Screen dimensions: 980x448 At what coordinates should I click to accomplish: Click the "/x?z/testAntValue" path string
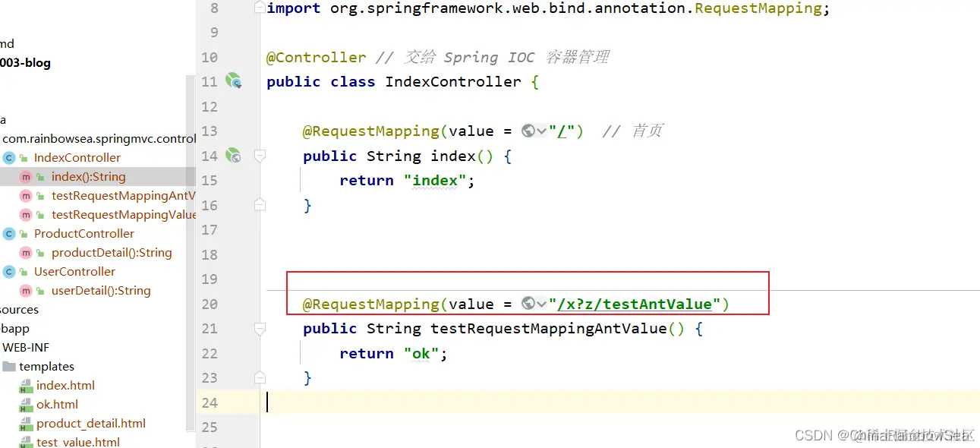pos(635,304)
